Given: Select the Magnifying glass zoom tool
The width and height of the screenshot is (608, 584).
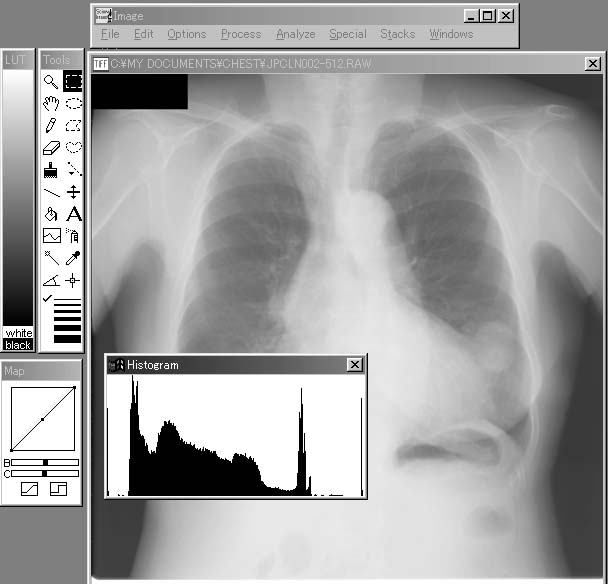Looking at the screenshot, I should [51, 82].
